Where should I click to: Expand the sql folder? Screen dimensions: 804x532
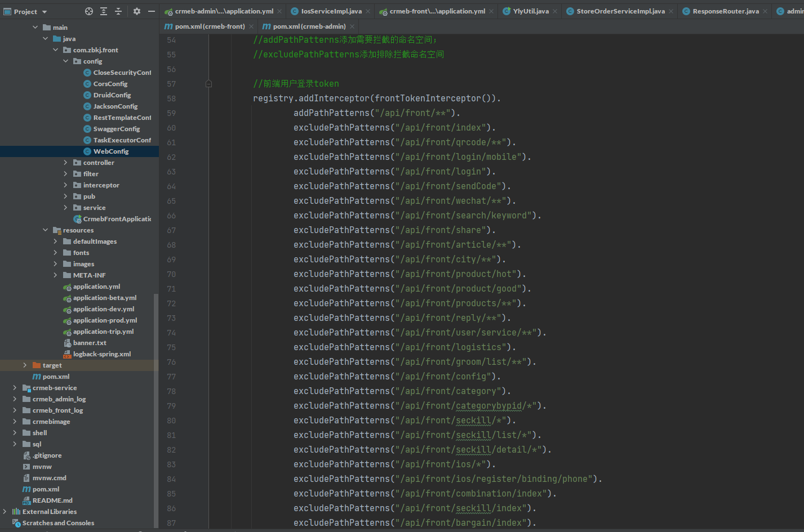click(x=15, y=444)
